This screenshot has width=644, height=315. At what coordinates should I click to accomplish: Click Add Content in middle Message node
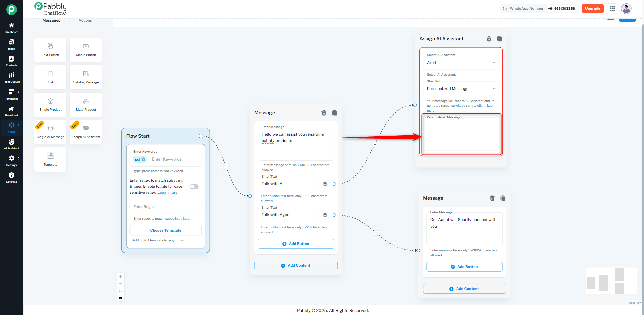(296, 266)
